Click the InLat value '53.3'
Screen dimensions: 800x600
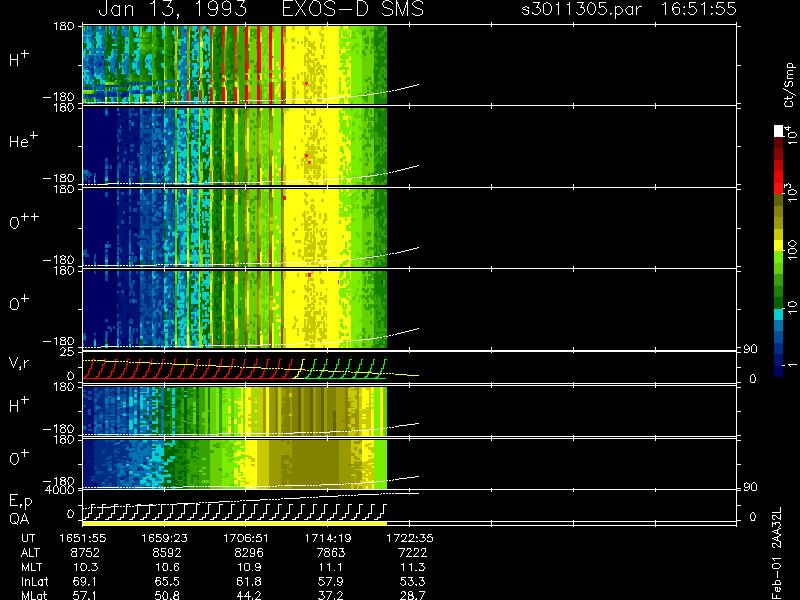click(413, 581)
